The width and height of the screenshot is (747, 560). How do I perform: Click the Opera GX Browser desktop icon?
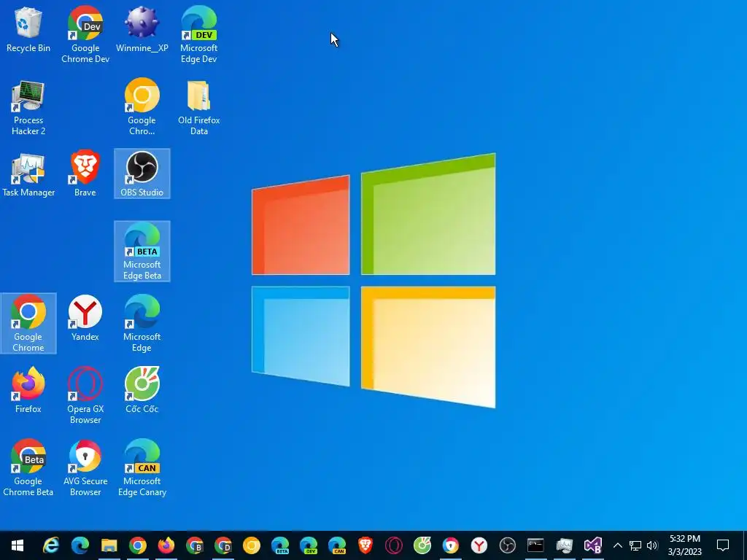tap(85, 396)
